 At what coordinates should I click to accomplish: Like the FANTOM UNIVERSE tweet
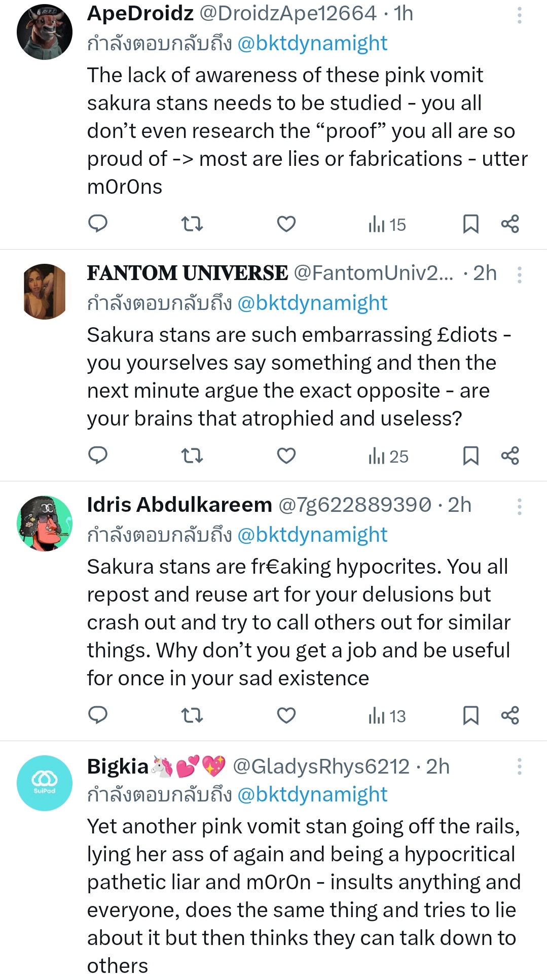pyautogui.click(x=286, y=456)
